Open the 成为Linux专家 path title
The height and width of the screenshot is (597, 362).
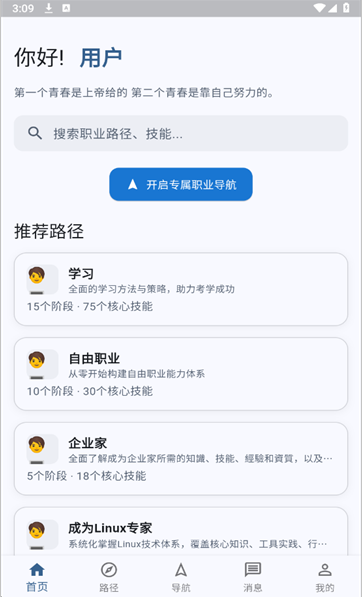pos(110,528)
